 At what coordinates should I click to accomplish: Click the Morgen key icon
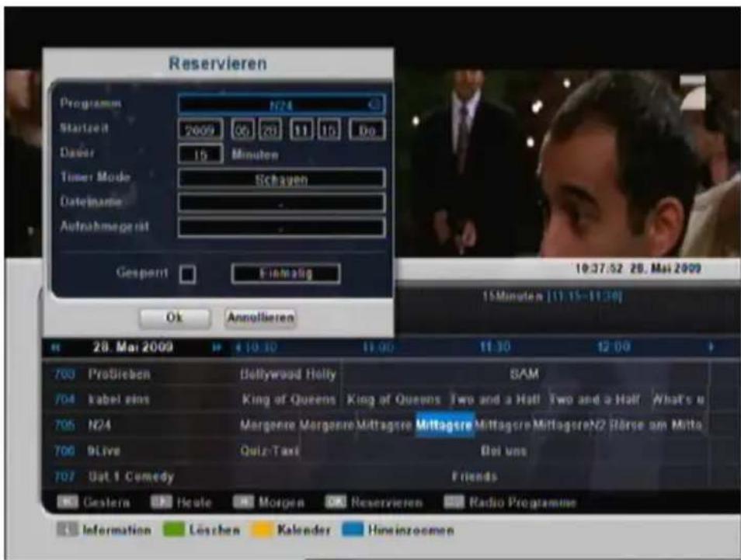pos(243,502)
